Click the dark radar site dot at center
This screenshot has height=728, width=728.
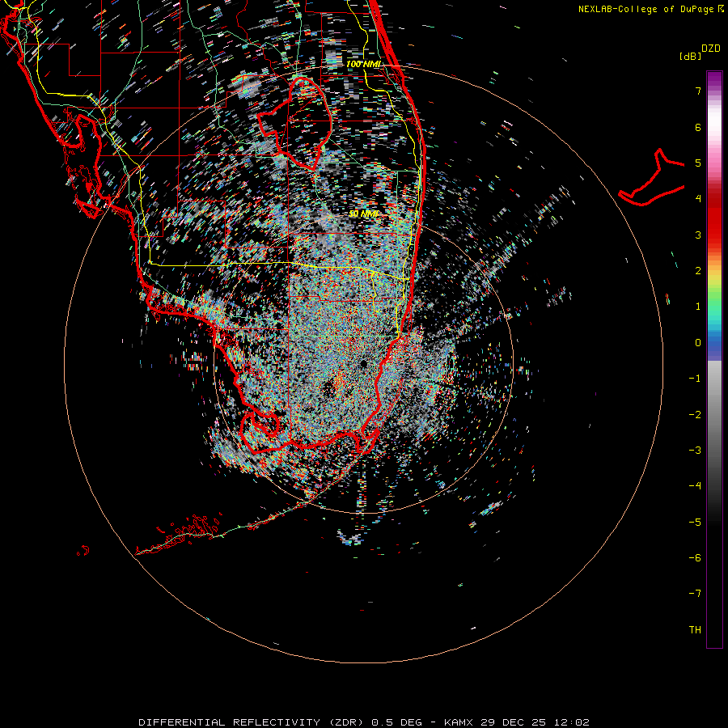[x=363, y=363]
